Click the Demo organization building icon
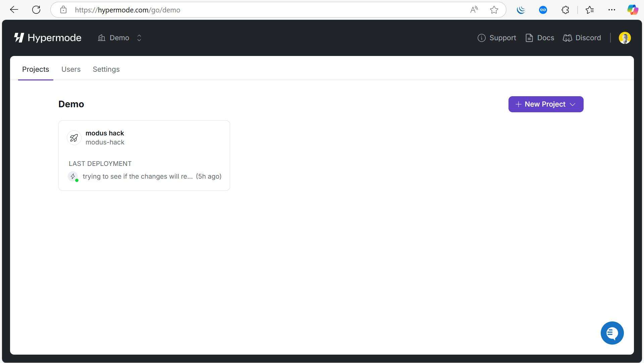The width and height of the screenshot is (644, 363). coord(102,38)
